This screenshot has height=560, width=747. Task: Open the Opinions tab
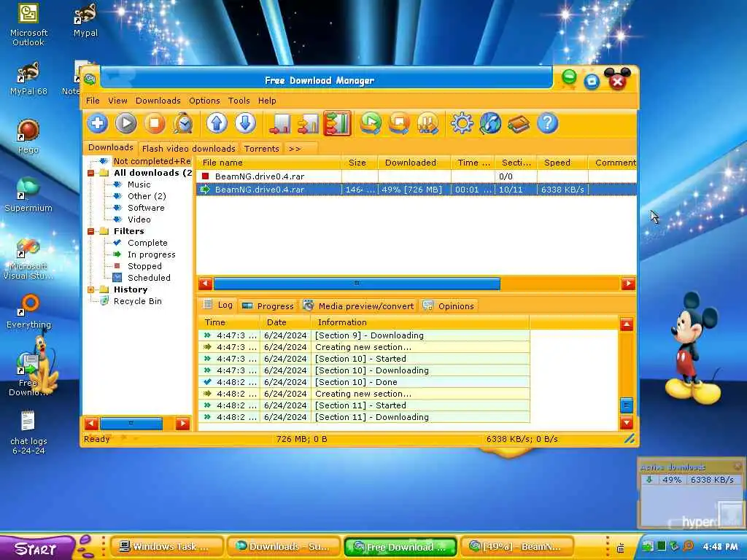(x=449, y=306)
